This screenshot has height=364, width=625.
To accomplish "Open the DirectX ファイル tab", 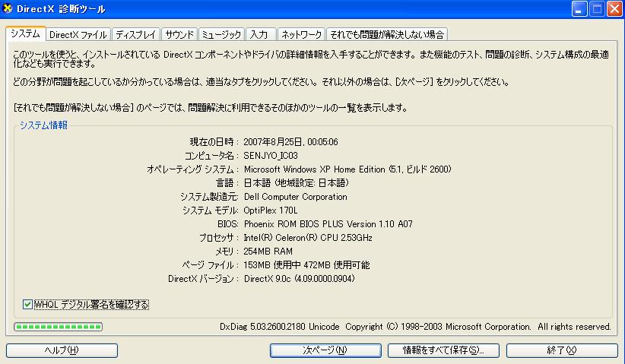I will coord(78,35).
